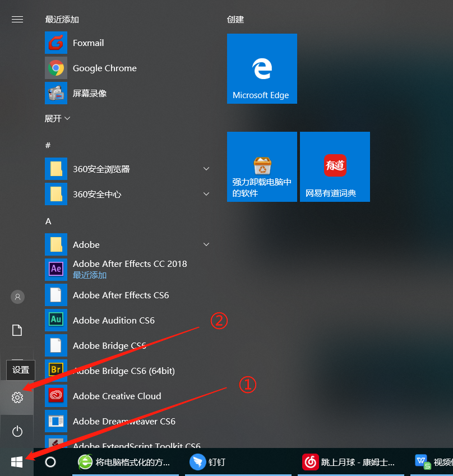Image resolution: width=453 pixels, height=476 pixels.
Task: Open Foxmail from recently added
Action: [x=90, y=43]
